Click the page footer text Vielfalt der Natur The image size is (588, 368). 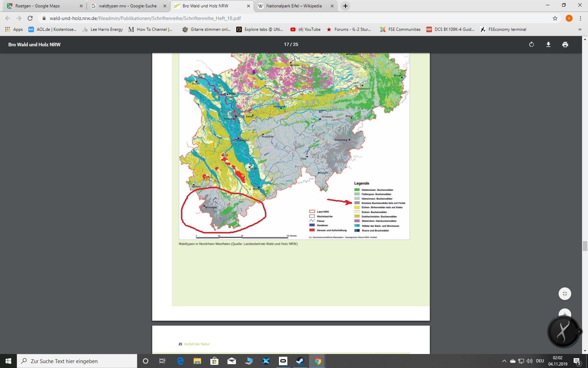pos(196,344)
